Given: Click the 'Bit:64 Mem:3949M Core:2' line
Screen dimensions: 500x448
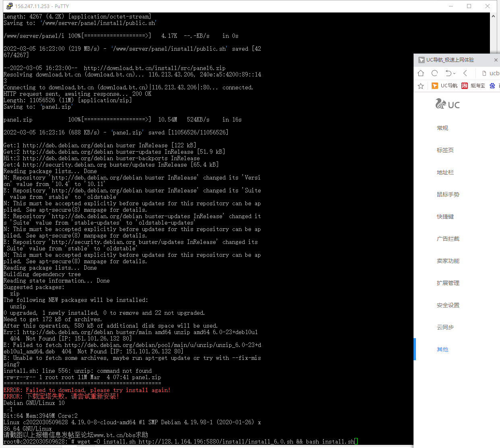Looking at the screenshot, I should pyautogui.click(x=41, y=416).
